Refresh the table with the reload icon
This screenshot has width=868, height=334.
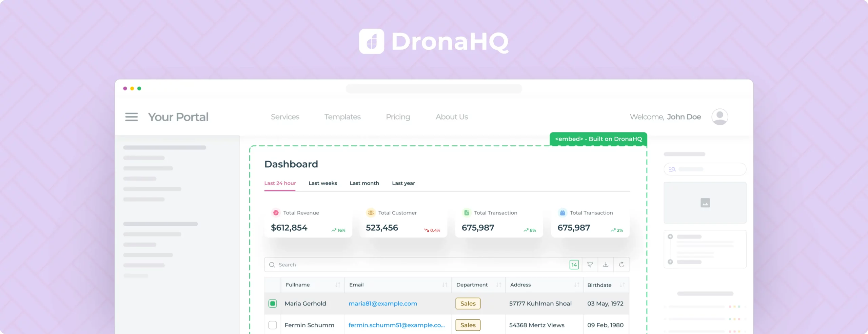[621, 265]
